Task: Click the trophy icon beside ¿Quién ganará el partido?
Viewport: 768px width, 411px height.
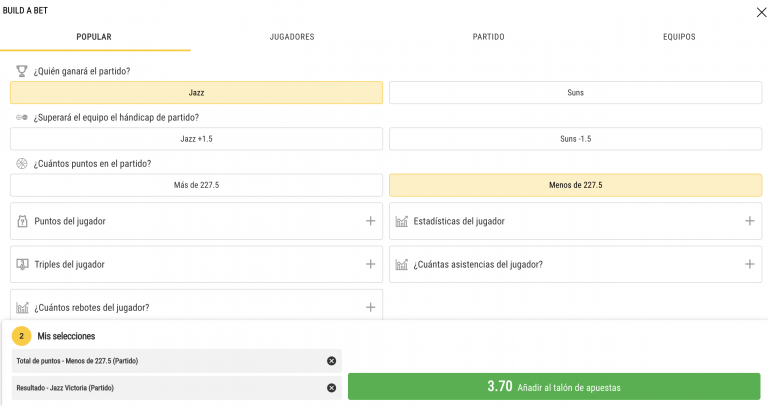Action: click(22, 71)
